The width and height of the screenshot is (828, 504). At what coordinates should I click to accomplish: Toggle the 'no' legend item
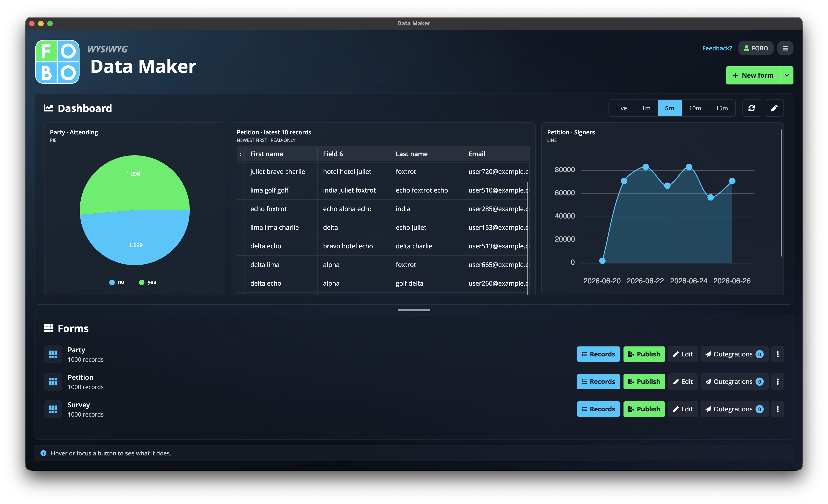117,282
